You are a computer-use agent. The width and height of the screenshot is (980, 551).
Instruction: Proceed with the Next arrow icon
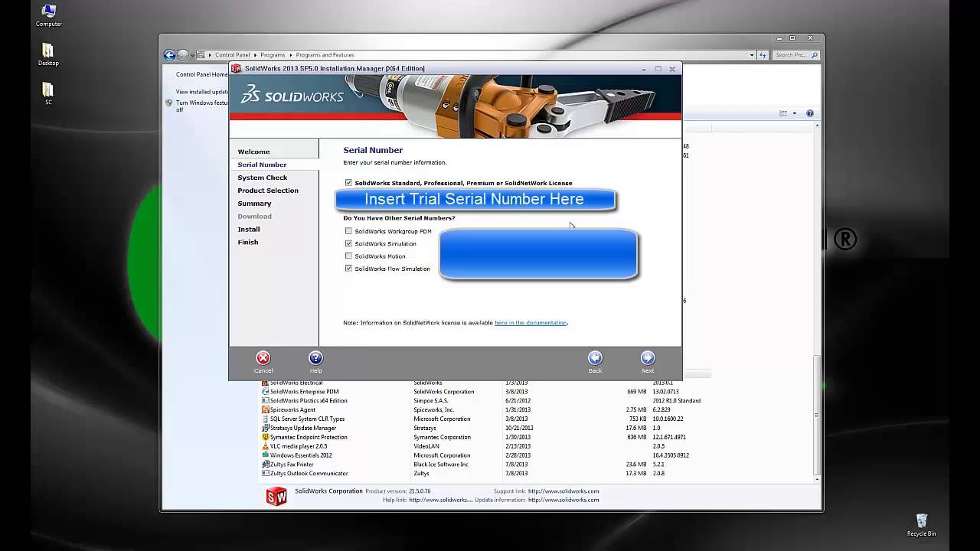click(x=648, y=358)
